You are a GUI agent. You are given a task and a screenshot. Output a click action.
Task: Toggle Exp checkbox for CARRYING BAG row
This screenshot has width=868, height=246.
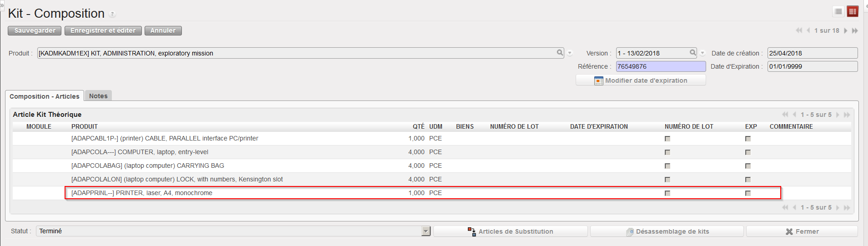748,166
